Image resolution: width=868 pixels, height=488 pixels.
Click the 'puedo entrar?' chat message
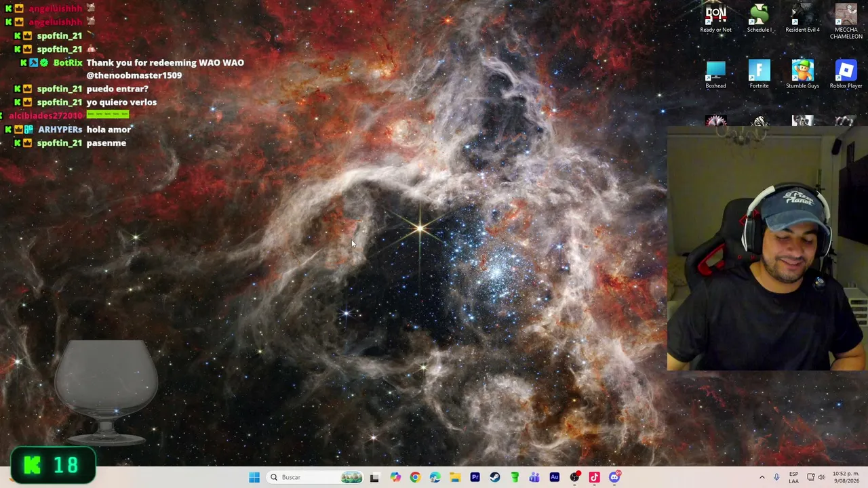coord(117,89)
